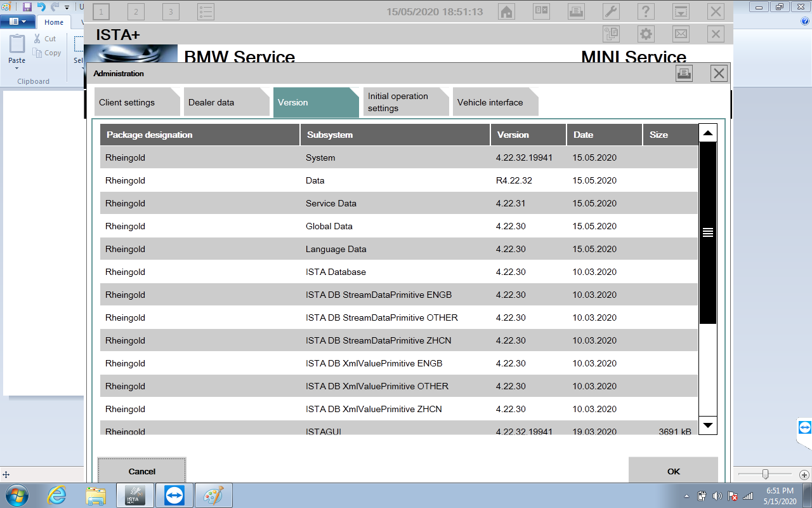Image resolution: width=812 pixels, height=508 pixels.
Task: Select the ISTA Database row
Action: tap(399, 272)
